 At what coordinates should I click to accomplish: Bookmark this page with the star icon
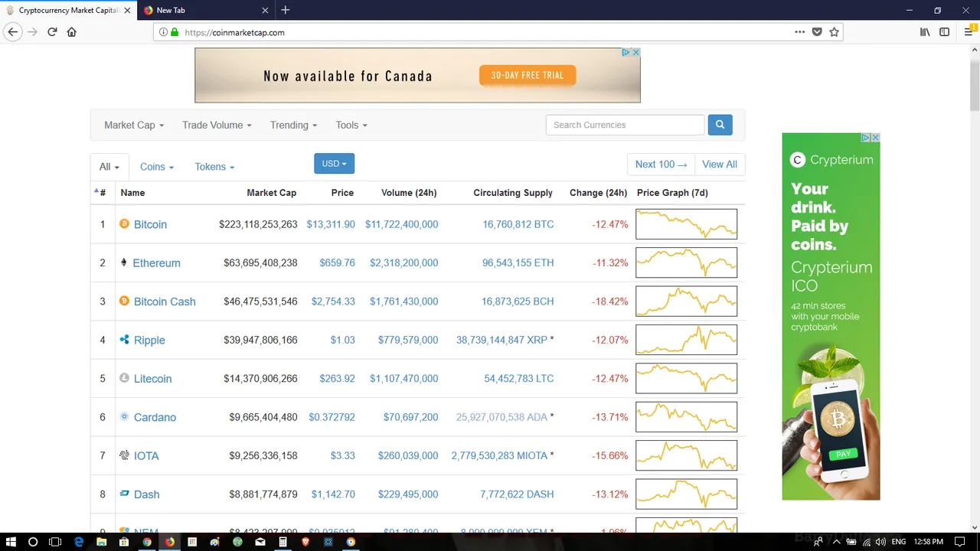pos(834,32)
